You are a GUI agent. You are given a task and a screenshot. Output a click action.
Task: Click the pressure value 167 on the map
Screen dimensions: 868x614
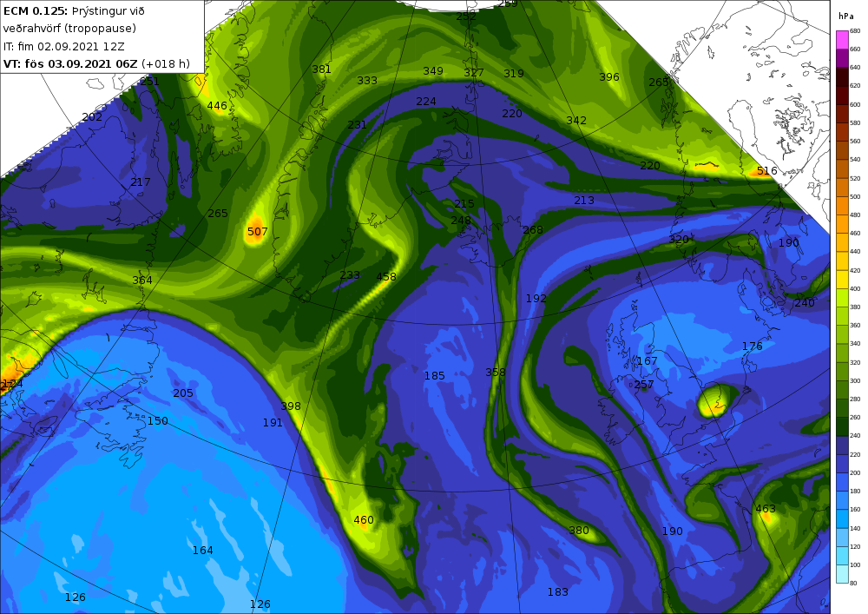click(x=648, y=361)
